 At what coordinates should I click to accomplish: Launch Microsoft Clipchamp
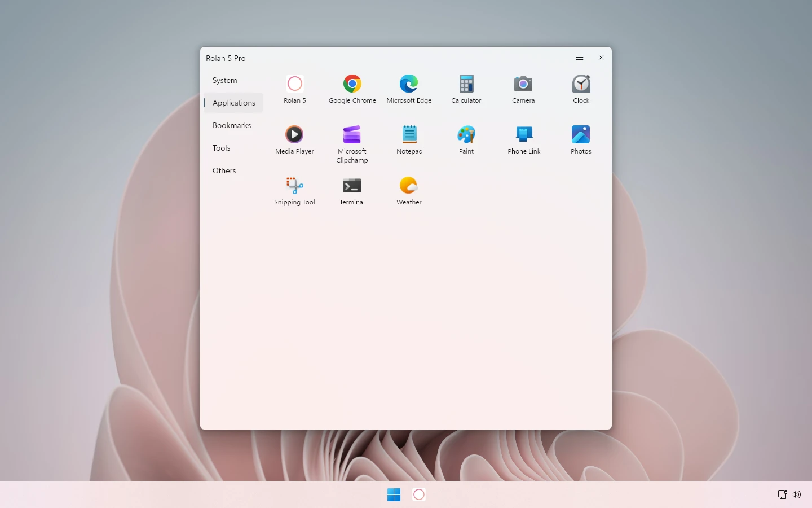(x=352, y=144)
